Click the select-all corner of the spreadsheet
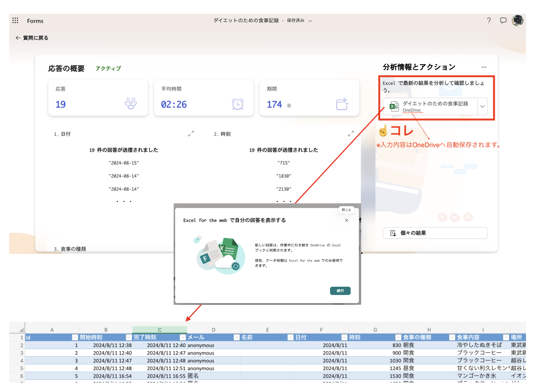 tap(21, 330)
